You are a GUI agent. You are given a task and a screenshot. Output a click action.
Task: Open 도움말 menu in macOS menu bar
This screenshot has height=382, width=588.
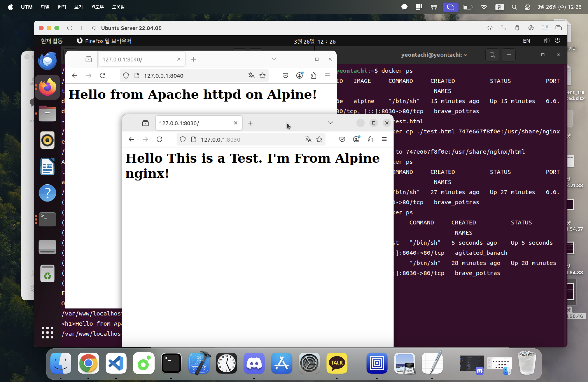point(118,7)
